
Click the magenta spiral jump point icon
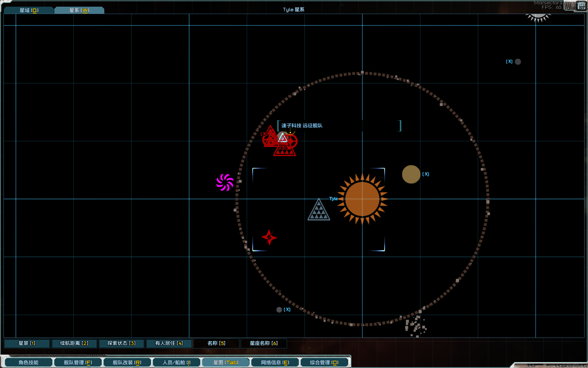coord(225,182)
